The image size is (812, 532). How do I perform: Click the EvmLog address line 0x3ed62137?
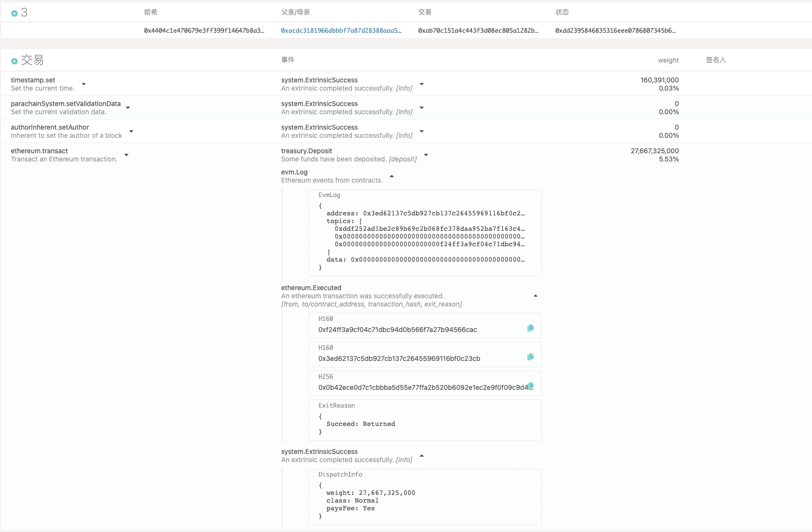coord(426,213)
